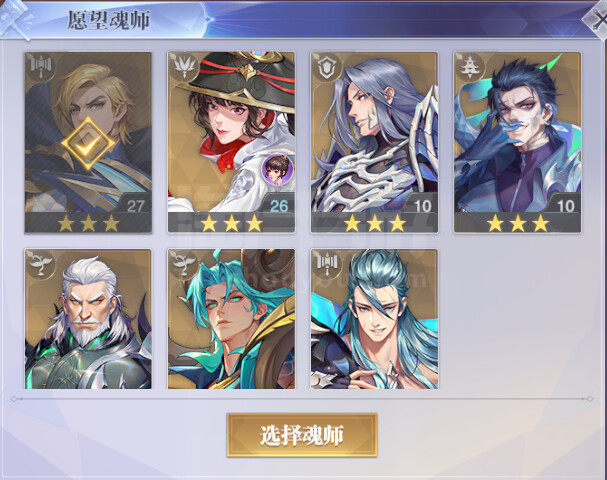Click the 愿望魂师 title header
Screen dimensions: 607x480
(x=109, y=20)
